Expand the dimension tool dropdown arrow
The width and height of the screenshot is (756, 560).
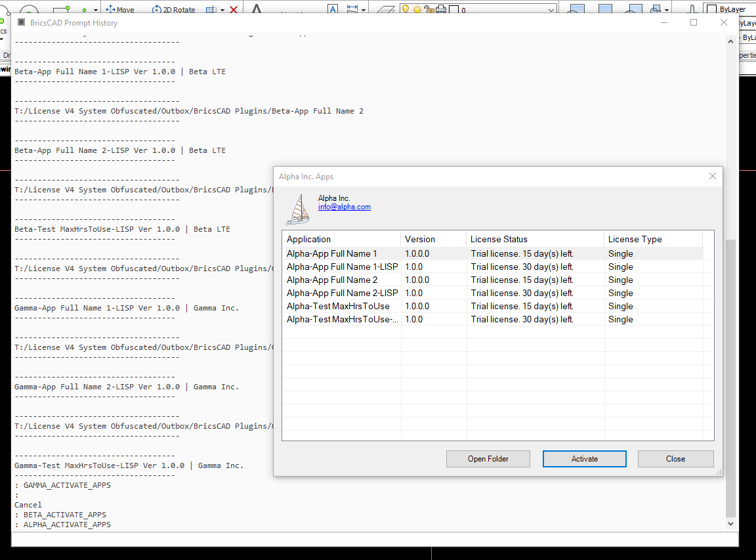364,10
